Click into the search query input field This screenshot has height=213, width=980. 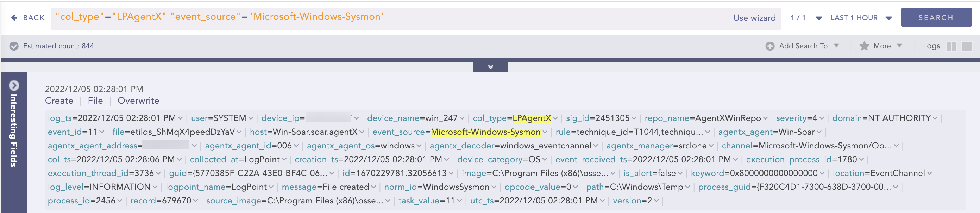533,18
